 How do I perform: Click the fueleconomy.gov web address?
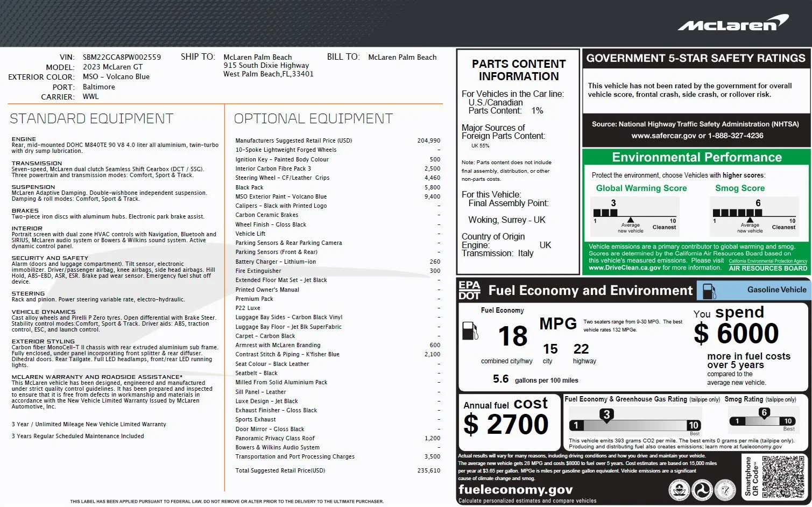click(x=515, y=489)
